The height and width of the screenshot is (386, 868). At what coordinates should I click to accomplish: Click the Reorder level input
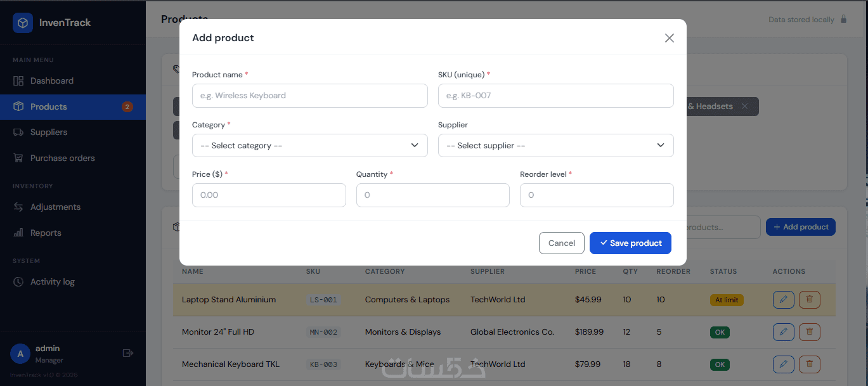point(597,195)
